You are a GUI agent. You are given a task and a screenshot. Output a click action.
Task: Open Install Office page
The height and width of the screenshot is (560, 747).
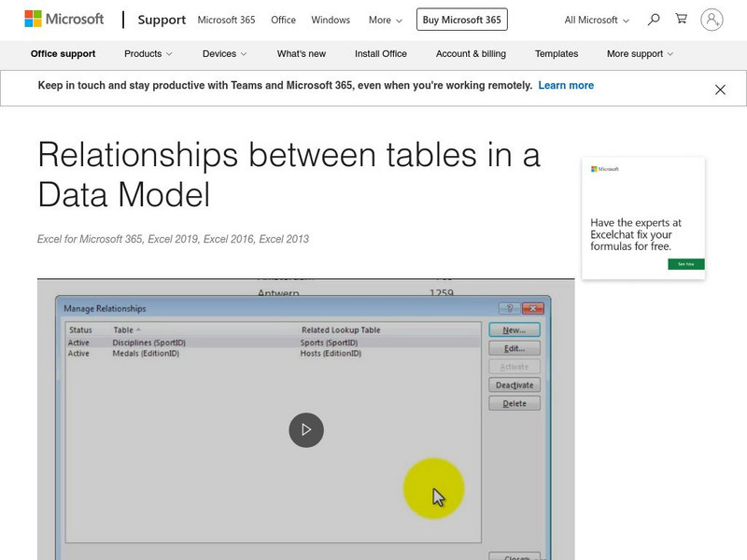point(381,54)
